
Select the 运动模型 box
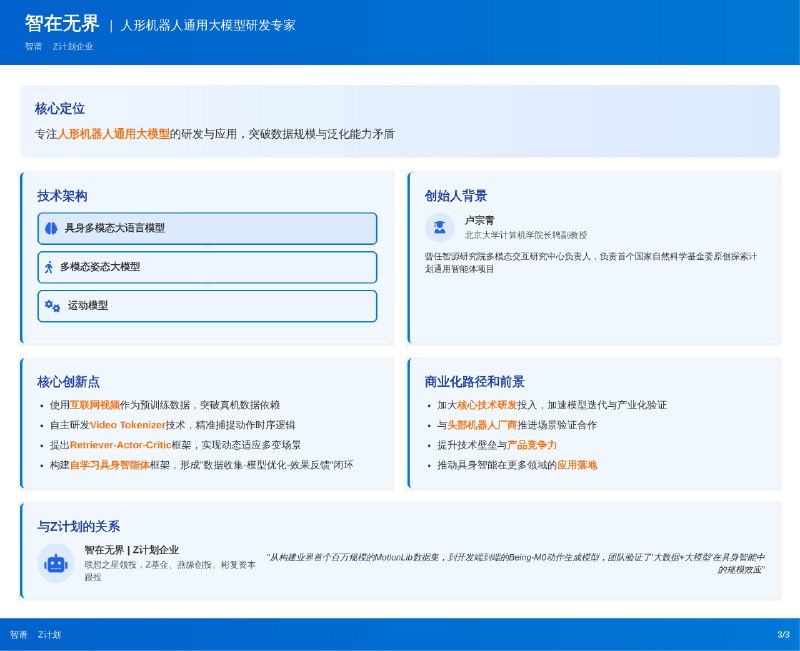(207, 306)
